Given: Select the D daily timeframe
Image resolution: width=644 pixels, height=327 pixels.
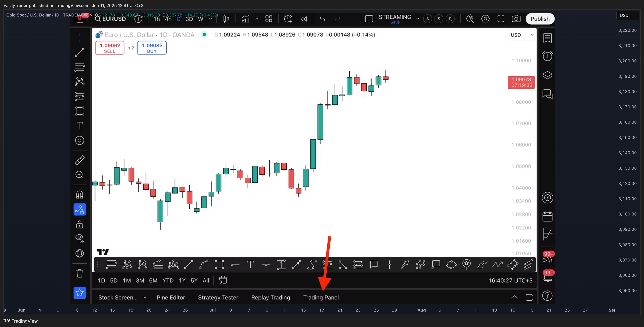Looking at the screenshot, I should [x=178, y=19].
